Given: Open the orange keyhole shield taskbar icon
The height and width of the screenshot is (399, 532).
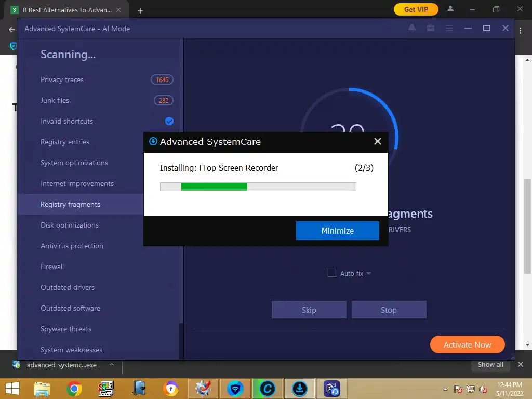Looking at the screenshot, I should [x=170, y=389].
